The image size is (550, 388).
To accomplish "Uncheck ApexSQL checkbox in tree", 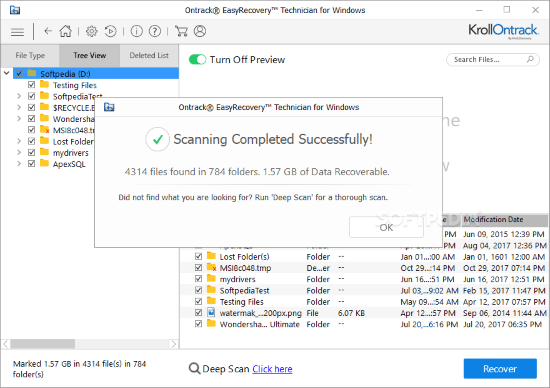I will [32, 164].
